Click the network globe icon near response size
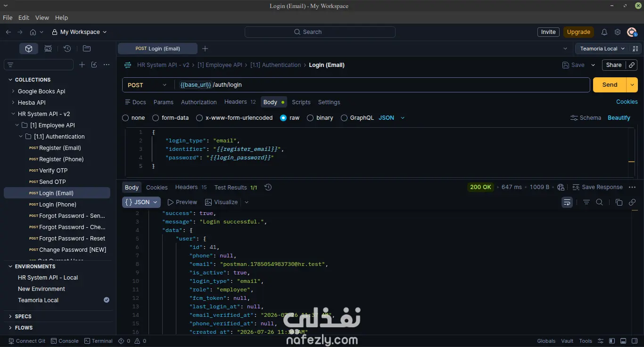This screenshot has width=644, height=347. 561,187
